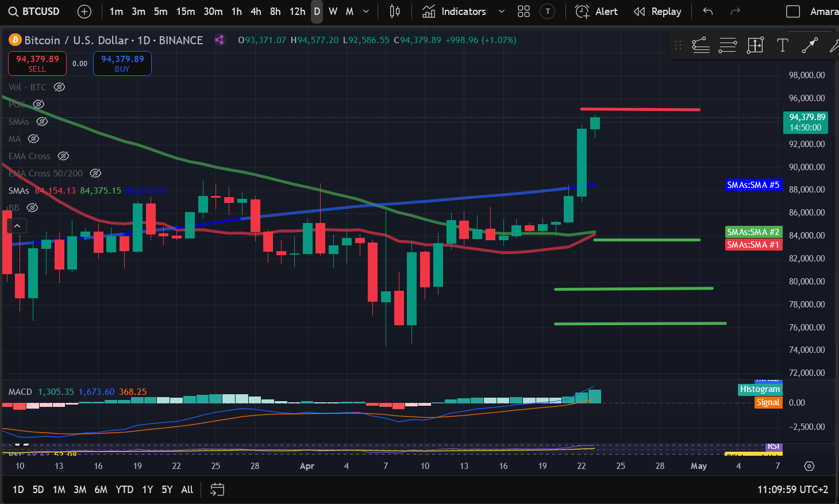Set date range to 5Y
839x504 pixels.
pyautogui.click(x=167, y=490)
